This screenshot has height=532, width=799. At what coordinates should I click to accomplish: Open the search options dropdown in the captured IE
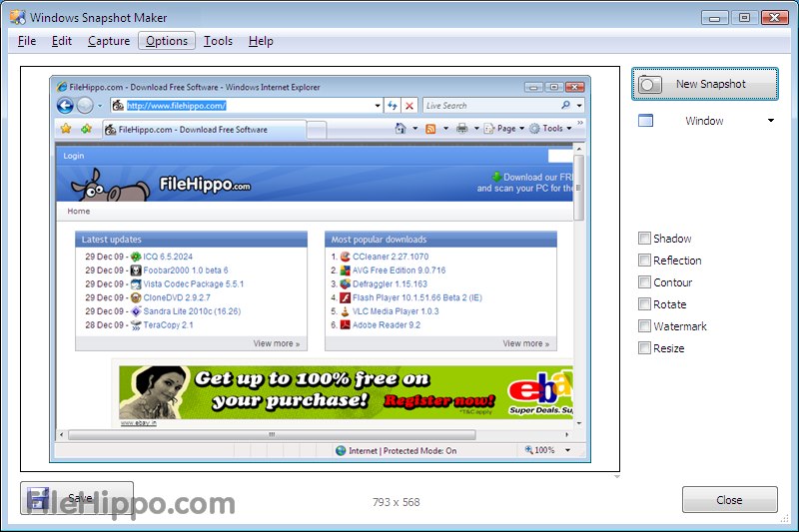(x=579, y=106)
